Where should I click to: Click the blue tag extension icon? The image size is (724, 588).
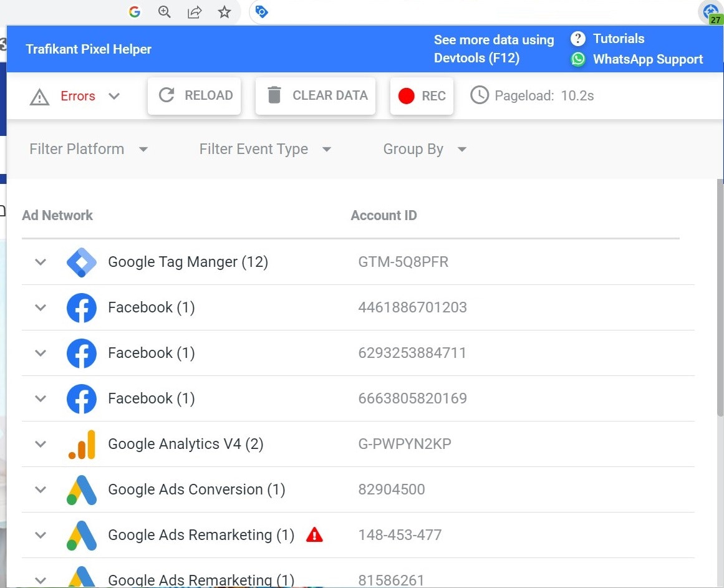[261, 12]
